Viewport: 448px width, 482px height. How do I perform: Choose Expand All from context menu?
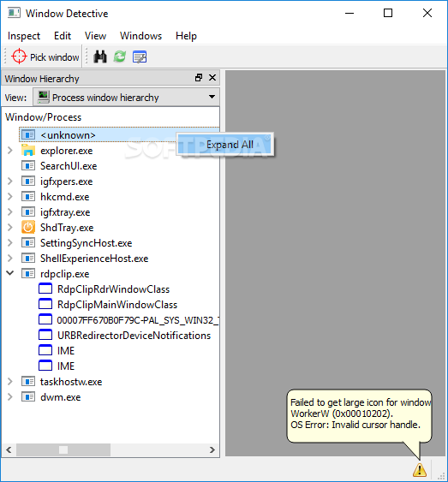point(224,144)
